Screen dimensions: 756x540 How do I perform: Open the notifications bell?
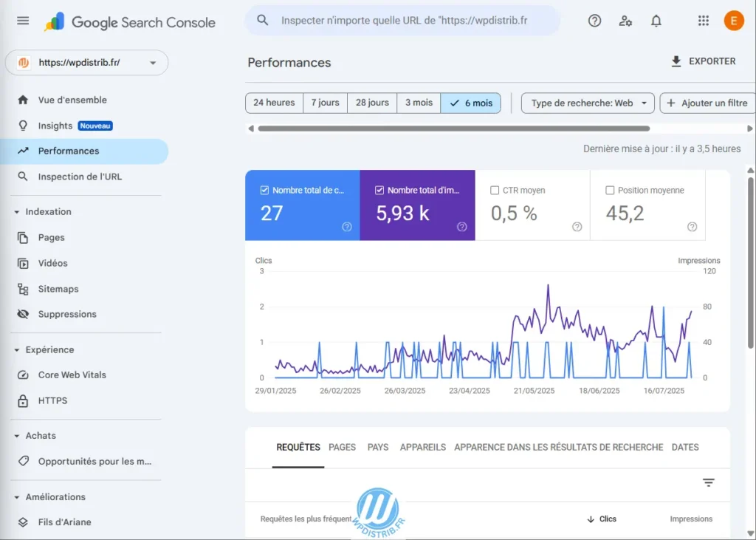point(656,21)
